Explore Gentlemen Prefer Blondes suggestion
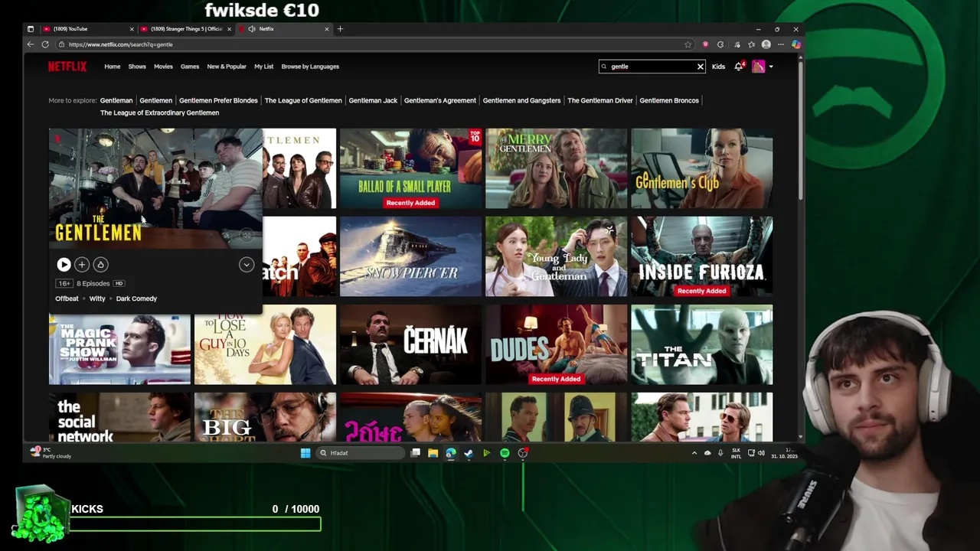The width and height of the screenshot is (980, 551). (x=218, y=100)
